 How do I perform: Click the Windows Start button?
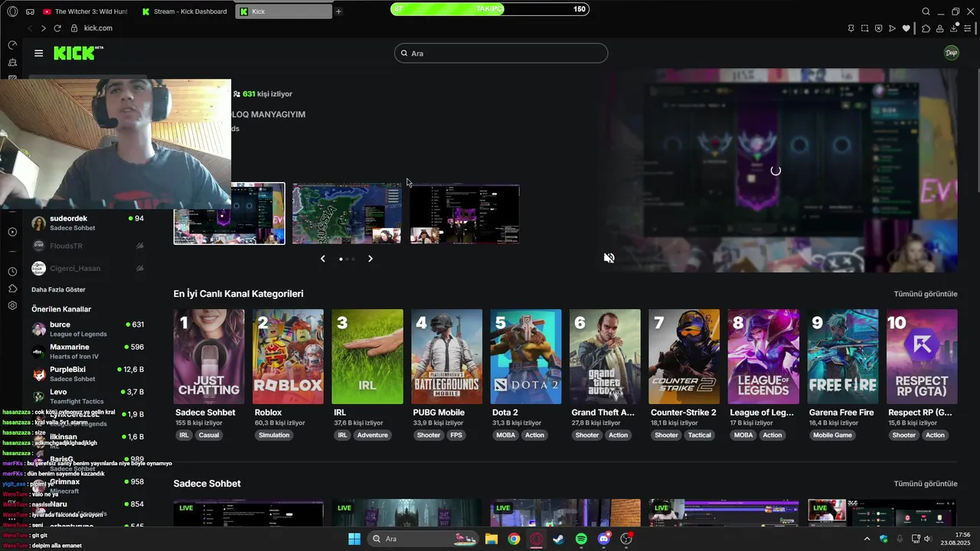(x=354, y=539)
